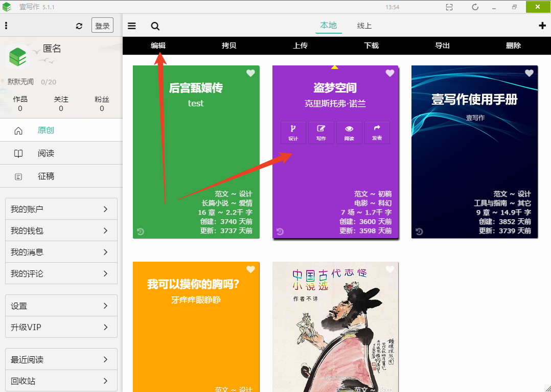Expand 我的账户 chevron
Viewport: 551px width, 392px height.
pos(105,209)
